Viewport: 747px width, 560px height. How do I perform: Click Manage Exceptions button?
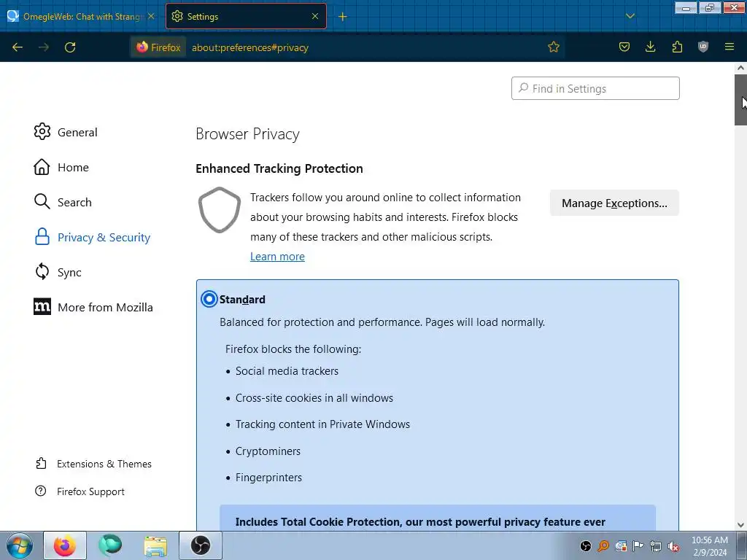tap(614, 203)
